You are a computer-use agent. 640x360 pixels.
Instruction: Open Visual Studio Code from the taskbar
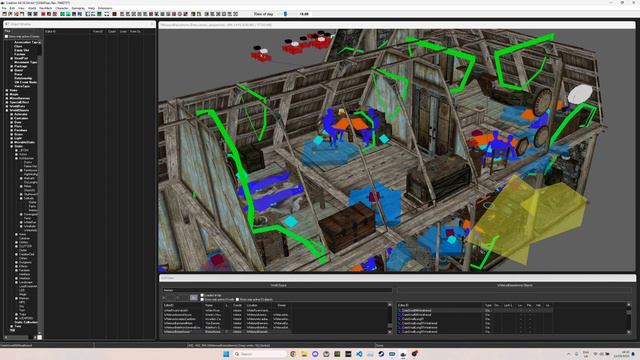tap(359, 354)
